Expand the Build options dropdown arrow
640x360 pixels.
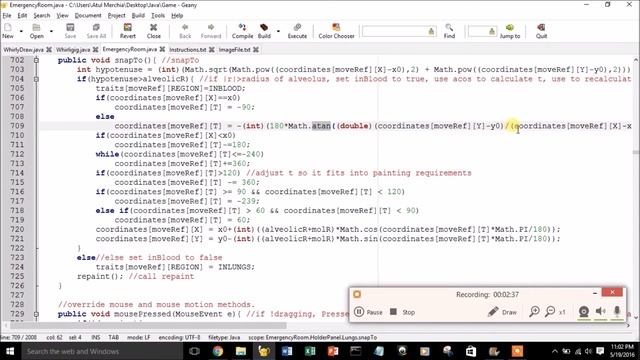click(x=278, y=31)
